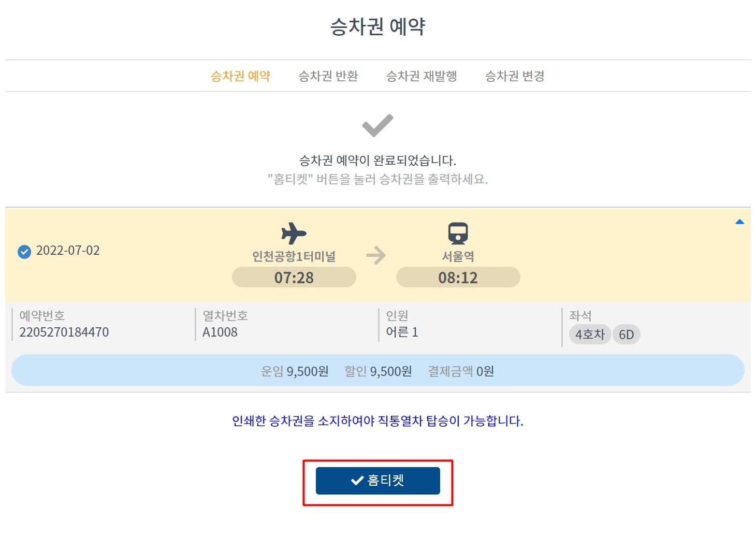756x537 pixels.
Task: Toggle the blue check beside 2022-07-02
Action: point(24,252)
